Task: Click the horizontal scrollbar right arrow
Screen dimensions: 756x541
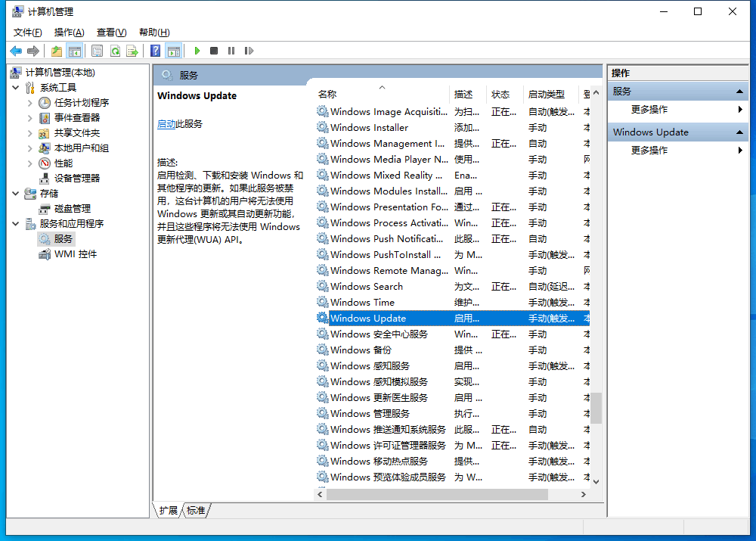Action: [x=584, y=495]
